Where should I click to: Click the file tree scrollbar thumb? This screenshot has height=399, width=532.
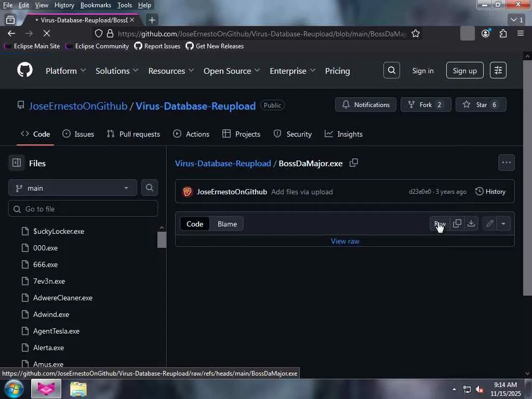[x=162, y=240]
